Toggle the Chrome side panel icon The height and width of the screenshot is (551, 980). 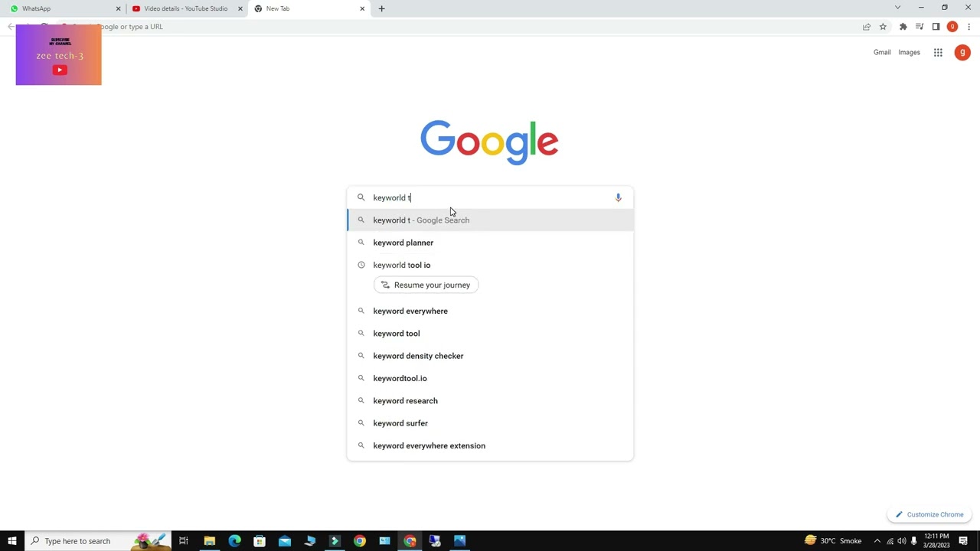pos(936,27)
